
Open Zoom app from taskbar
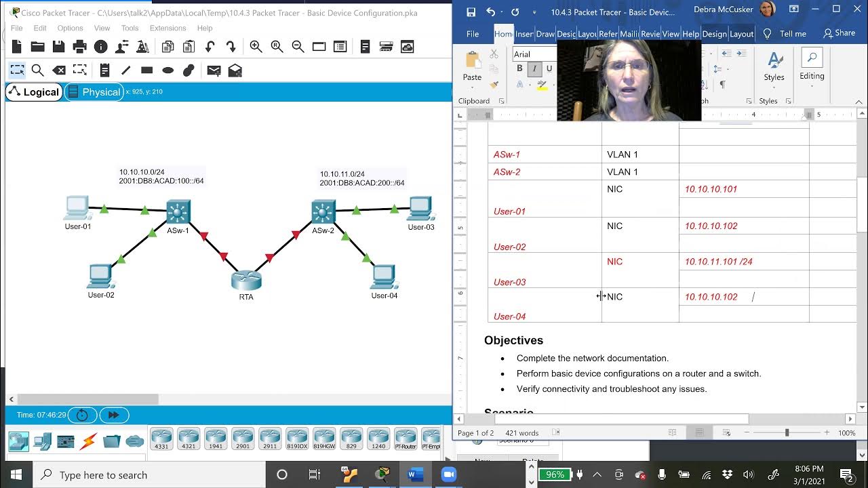[x=448, y=474]
